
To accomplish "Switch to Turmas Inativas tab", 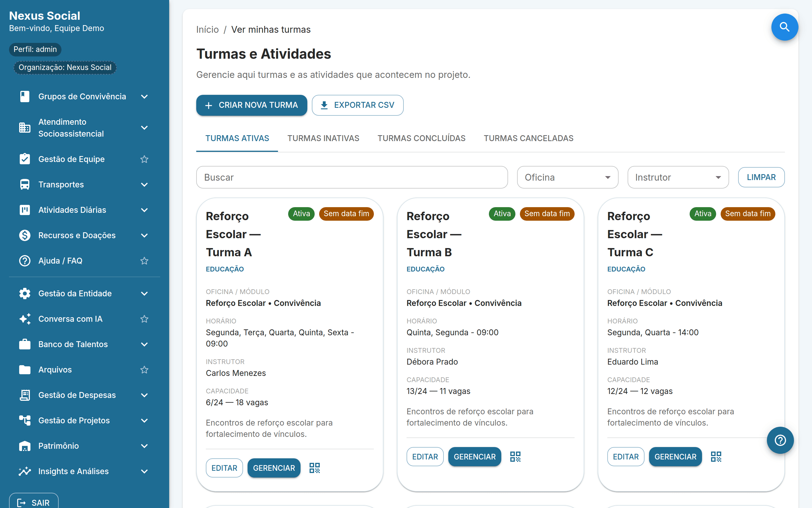I will tap(323, 138).
